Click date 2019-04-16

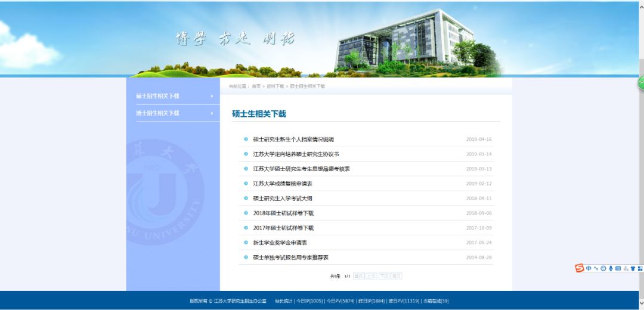click(x=479, y=139)
